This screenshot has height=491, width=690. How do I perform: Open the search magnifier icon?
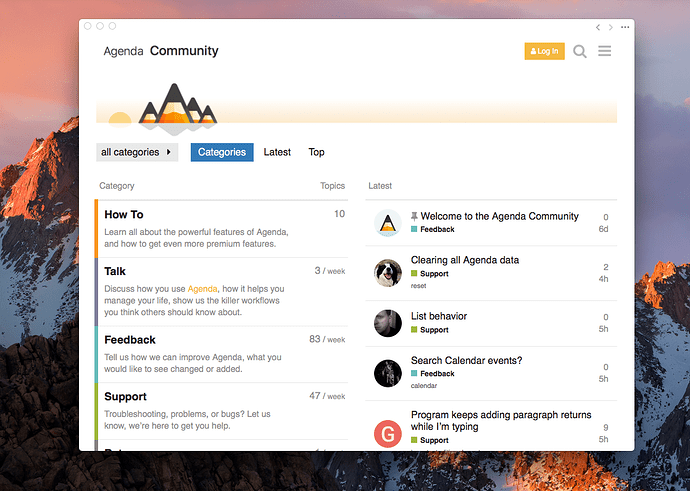click(x=580, y=51)
